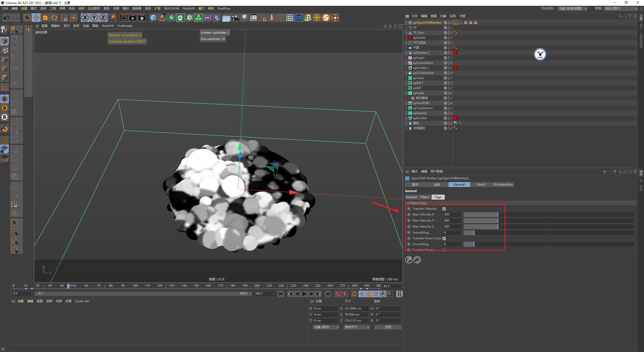This screenshot has width=644, height=352.
Task: Adjust the Max Velocity X slider
Action: [x=480, y=214]
